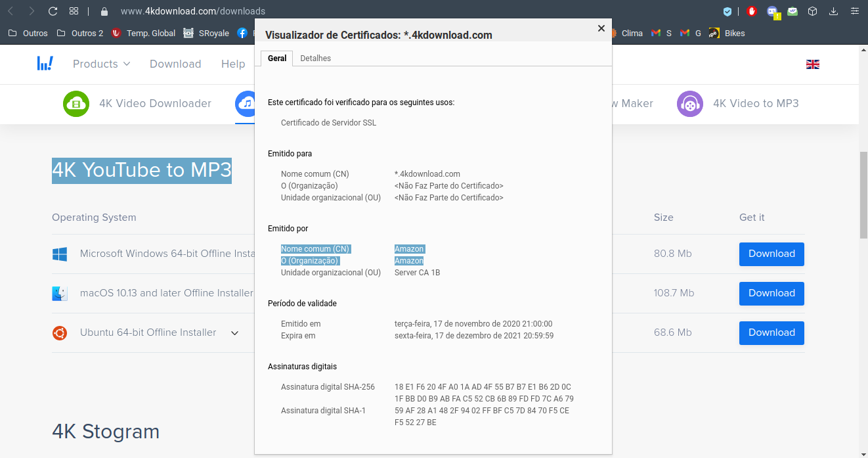Close the certificate viewer dialog
The image size is (868, 458).
[601, 28]
